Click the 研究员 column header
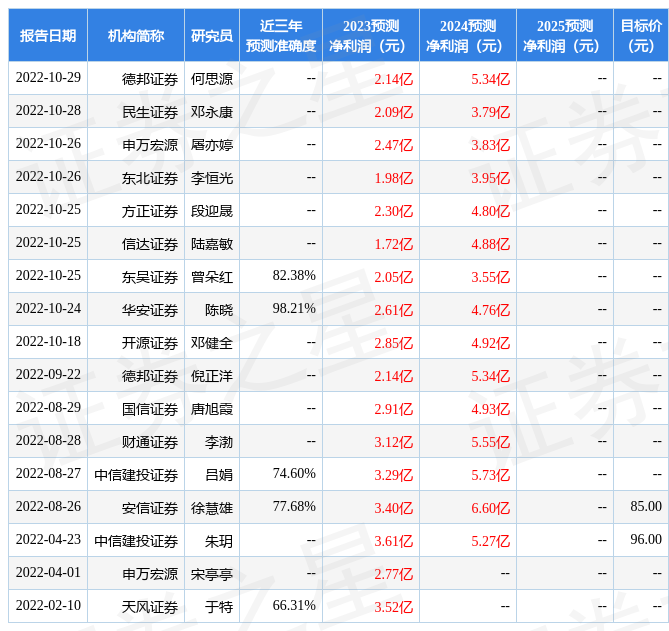Viewport: 669px width, 631px height. tap(212, 36)
